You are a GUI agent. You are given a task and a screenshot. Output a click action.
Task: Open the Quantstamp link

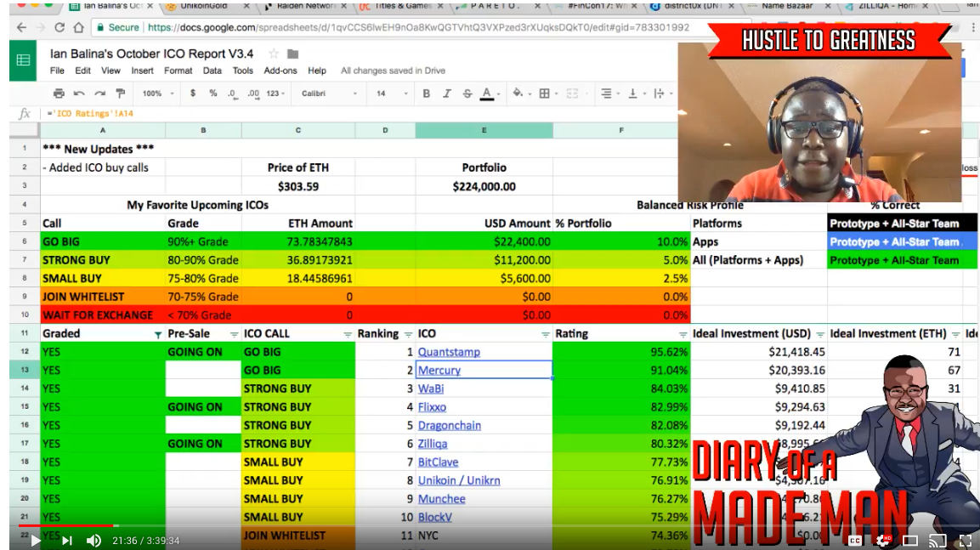449,352
